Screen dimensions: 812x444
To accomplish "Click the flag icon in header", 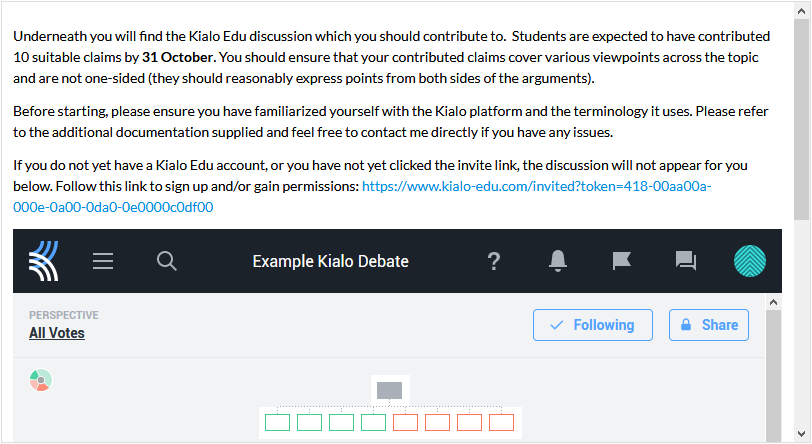I will pyautogui.click(x=621, y=261).
